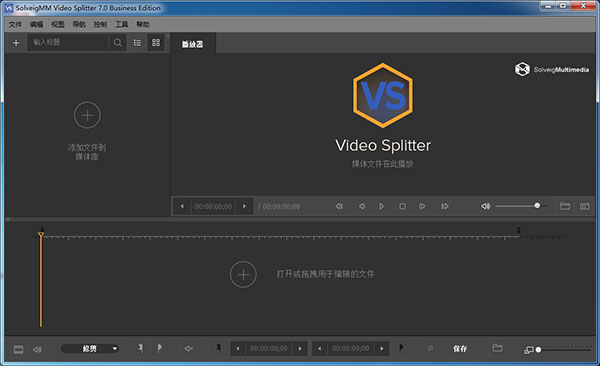Adjust the timeline zoom slider
This screenshot has height=366, width=600.
(564, 350)
